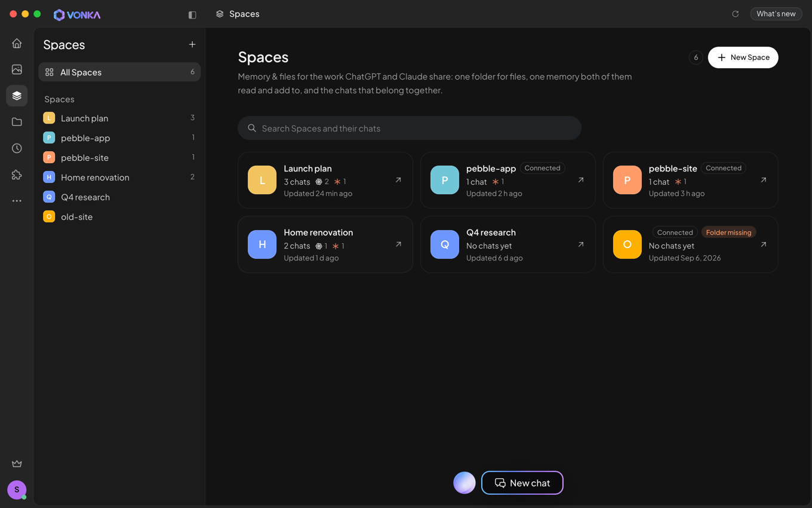Click the Q tile on Q4 research card
Image resolution: width=812 pixels, height=508 pixels.
click(445, 244)
